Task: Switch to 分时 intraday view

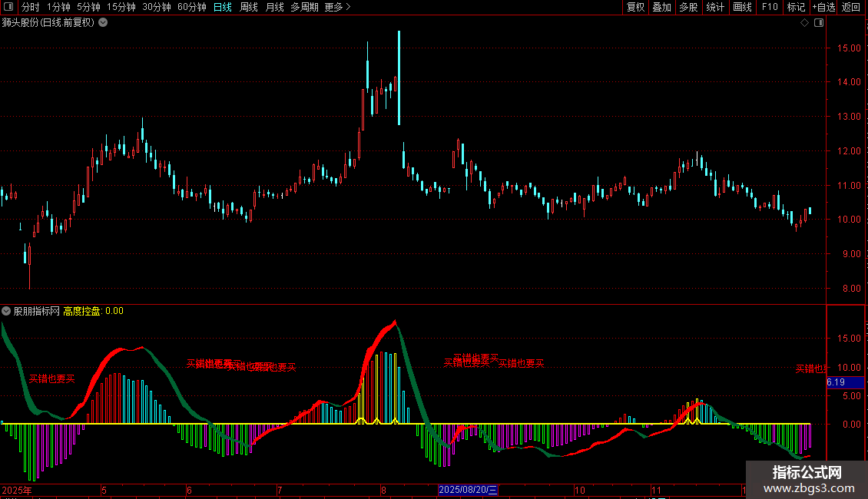Action: (x=31, y=7)
